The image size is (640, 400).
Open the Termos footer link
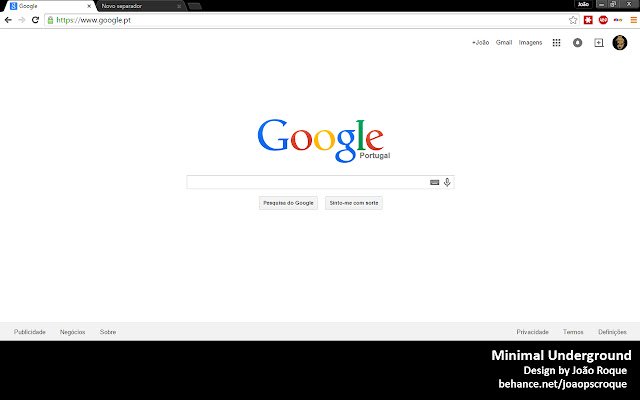573,332
